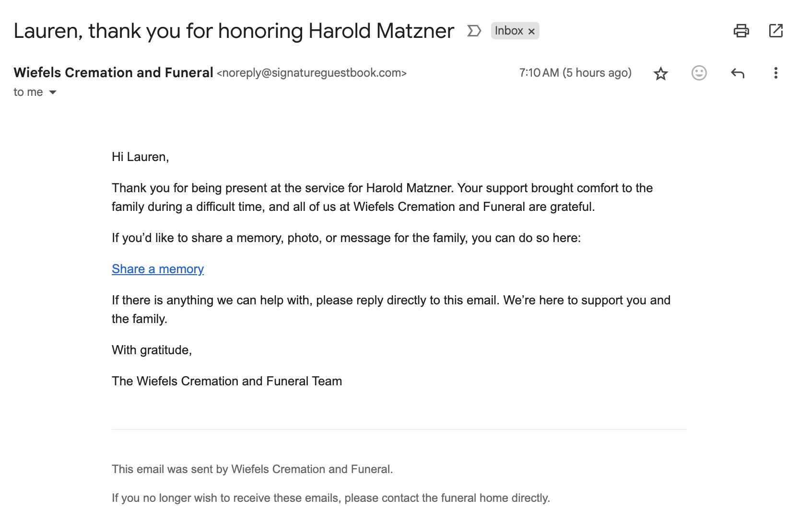Click the importance marker beside the subject
This screenshot has height=532, width=798.
(x=474, y=31)
